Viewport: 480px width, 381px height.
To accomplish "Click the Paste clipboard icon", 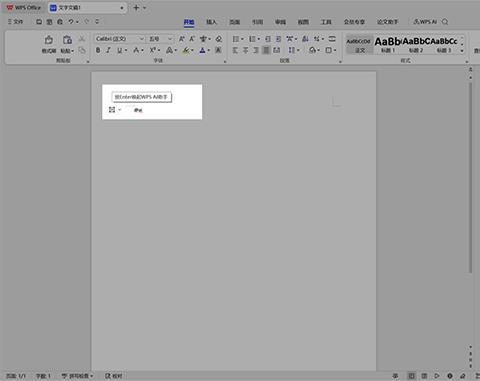I will [x=67, y=40].
